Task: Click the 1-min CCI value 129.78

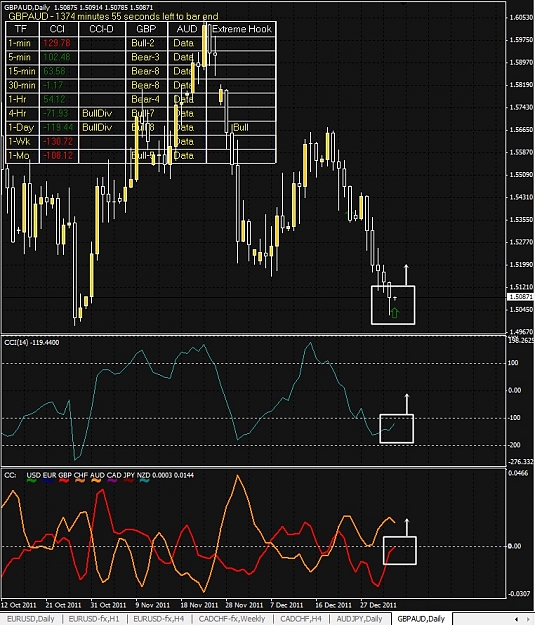Action: point(57,43)
